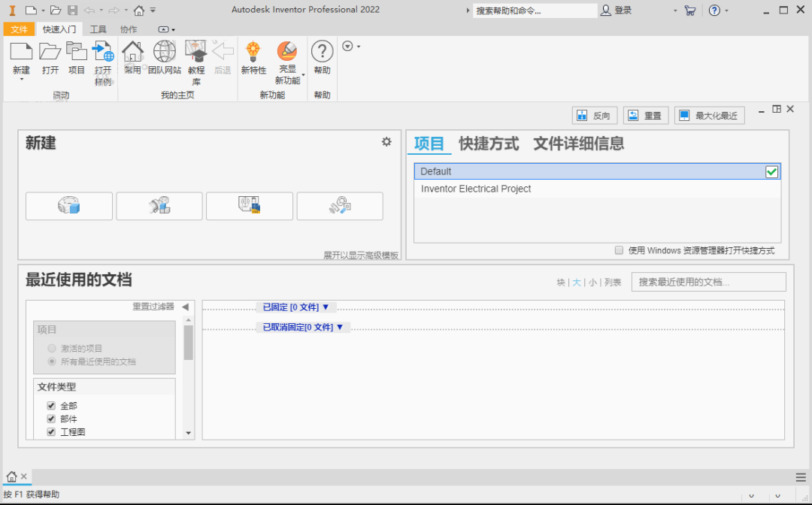
Task: Switch recent documents view to 列表
Action: coord(613,283)
